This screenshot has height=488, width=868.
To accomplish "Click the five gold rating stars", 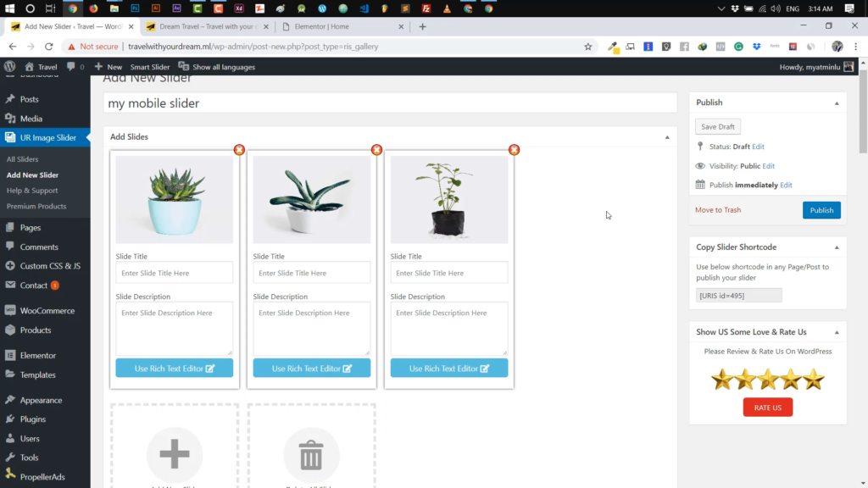I will coord(768,380).
